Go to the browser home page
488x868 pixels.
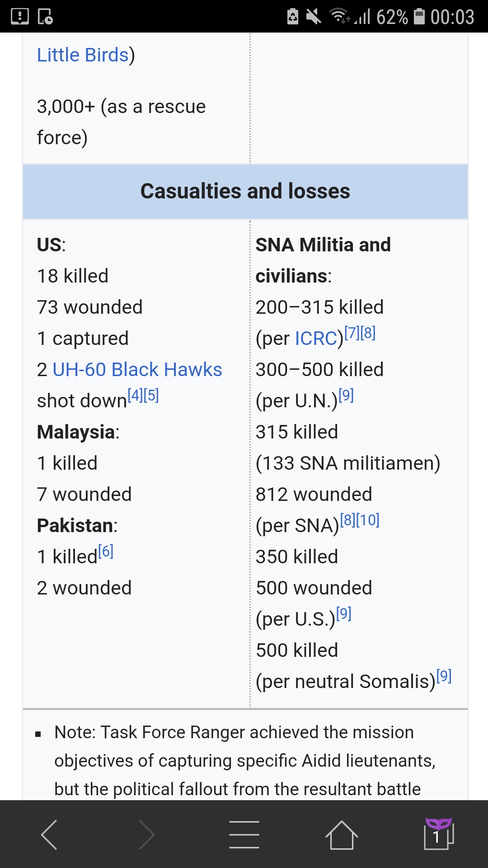pyautogui.click(x=342, y=835)
